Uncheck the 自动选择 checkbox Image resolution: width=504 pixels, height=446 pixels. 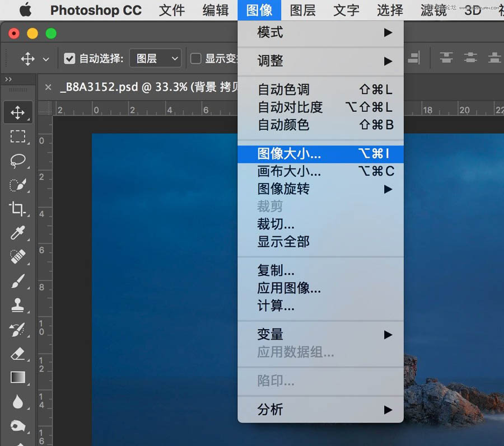click(x=68, y=58)
